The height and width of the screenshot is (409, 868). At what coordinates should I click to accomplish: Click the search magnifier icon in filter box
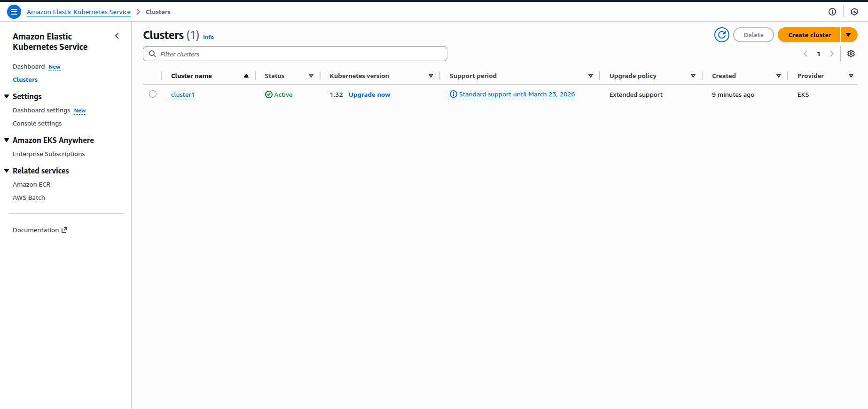(152, 54)
